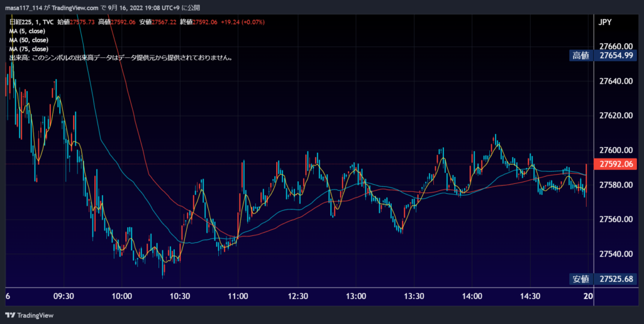Click the masa117_114 publication header text
The width and height of the screenshot is (644, 324).
point(103,8)
